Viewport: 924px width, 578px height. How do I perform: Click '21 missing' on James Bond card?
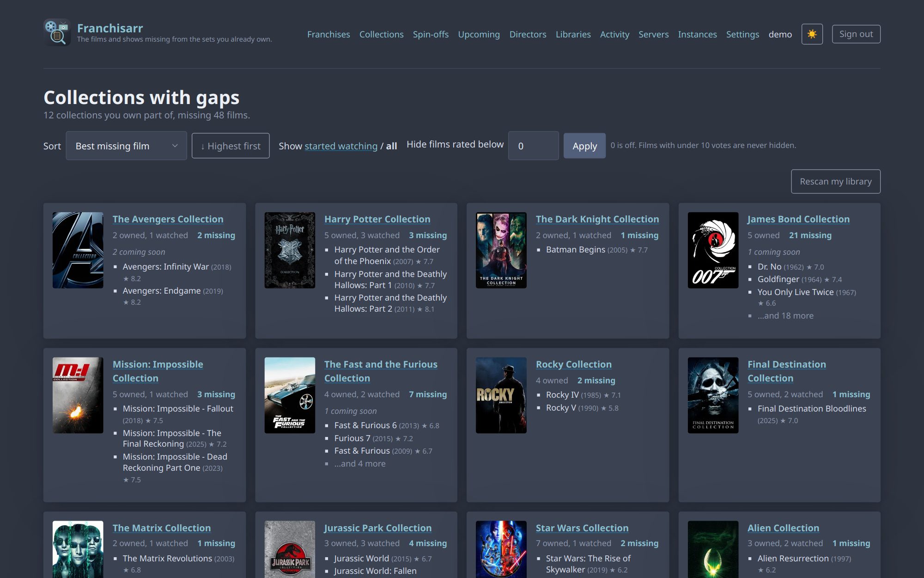[x=810, y=235]
